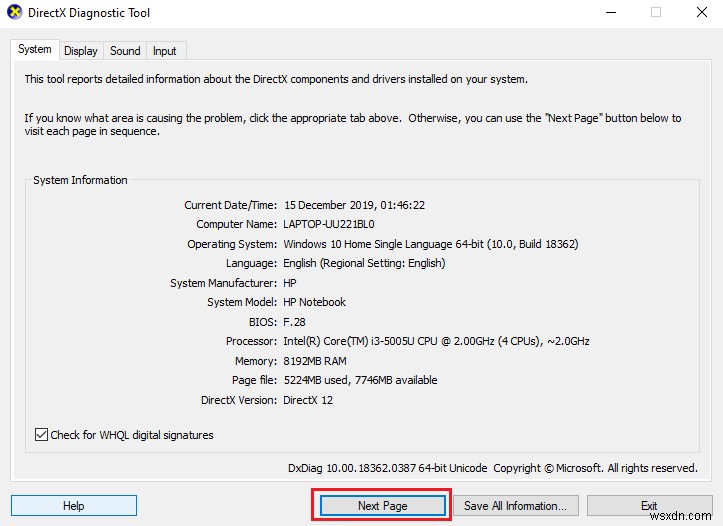Open the Input tab

tap(165, 51)
